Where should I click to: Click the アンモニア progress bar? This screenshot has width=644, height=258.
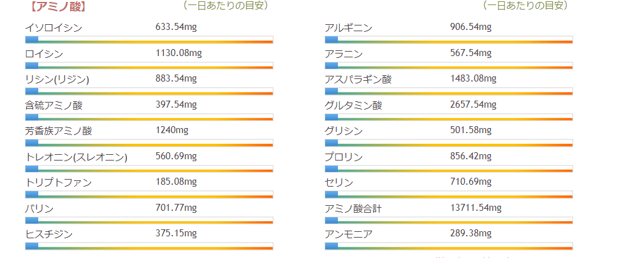pos(449,246)
